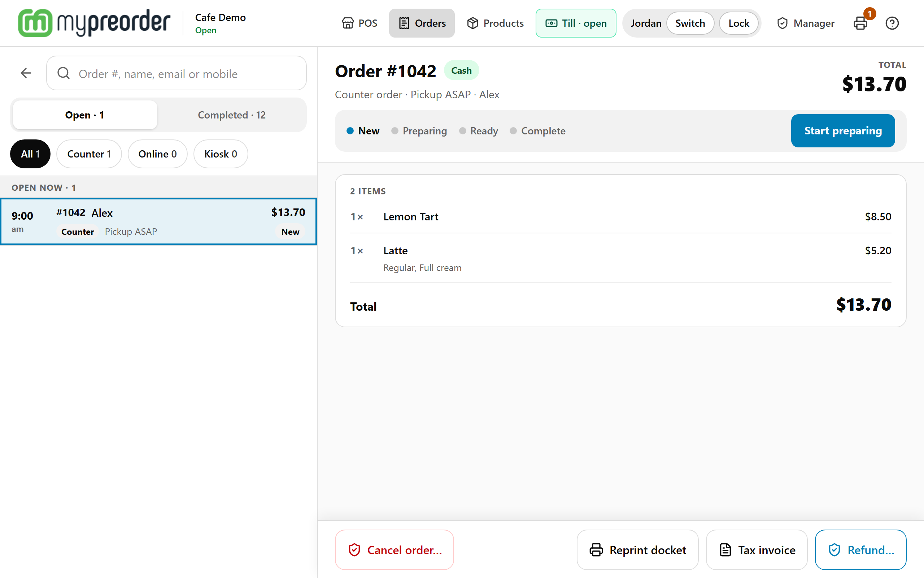Select order #1042 Alex in list
Screen dimensions: 924x578
click(x=158, y=221)
